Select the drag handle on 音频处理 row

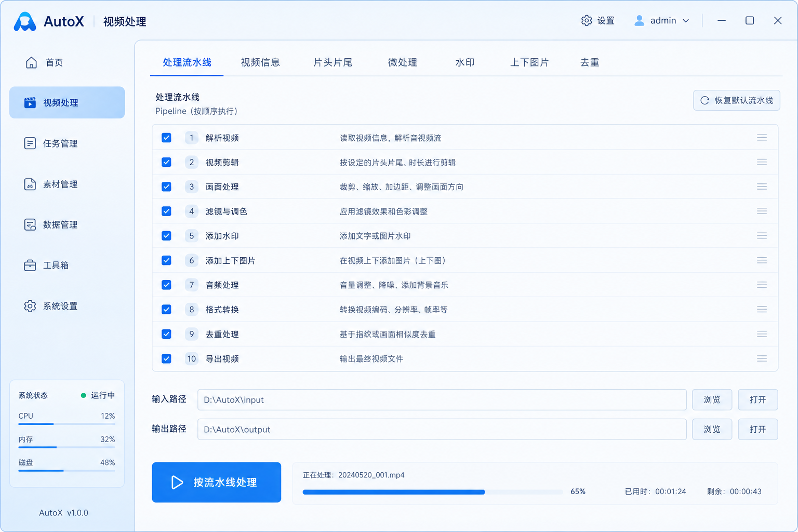tap(762, 285)
